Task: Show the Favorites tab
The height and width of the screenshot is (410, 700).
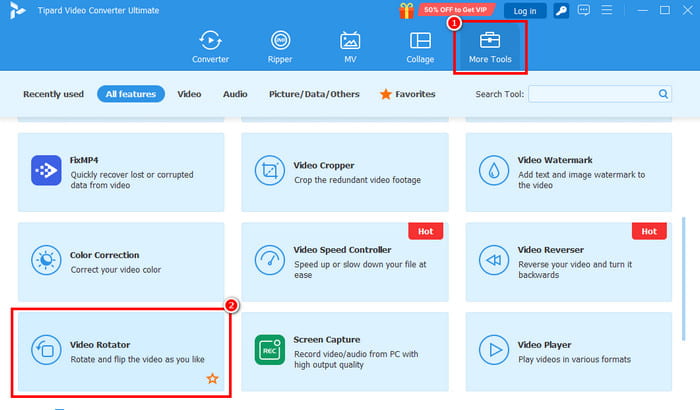Action: (x=408, y=94)
